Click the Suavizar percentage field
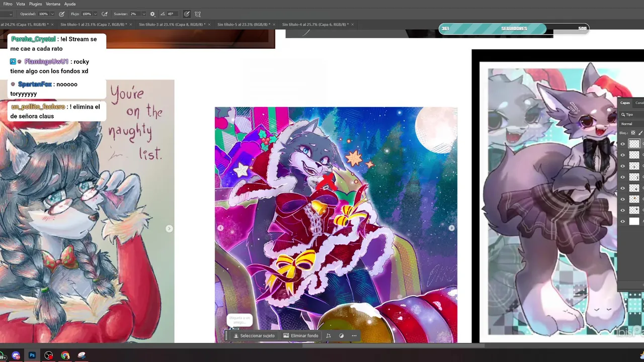Image resolution: width=644 pixels, height=362 pixels. (x=135, y=14)
